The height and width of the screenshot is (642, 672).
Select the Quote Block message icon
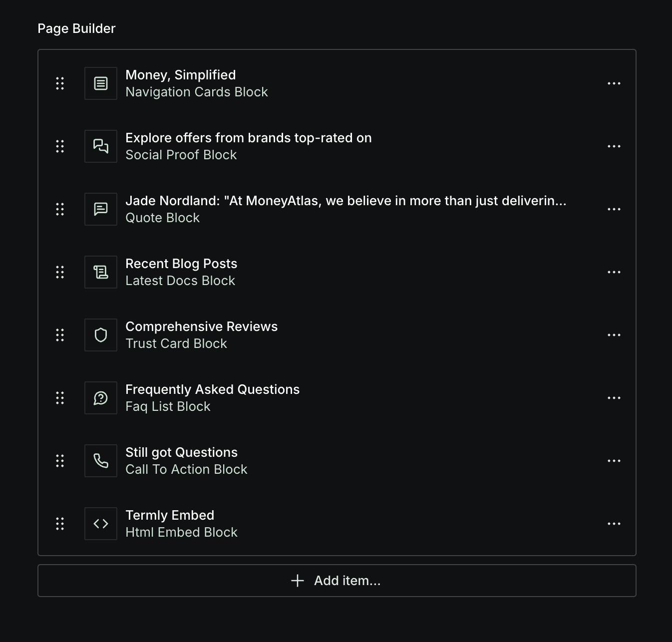click(x=101, y=209)
